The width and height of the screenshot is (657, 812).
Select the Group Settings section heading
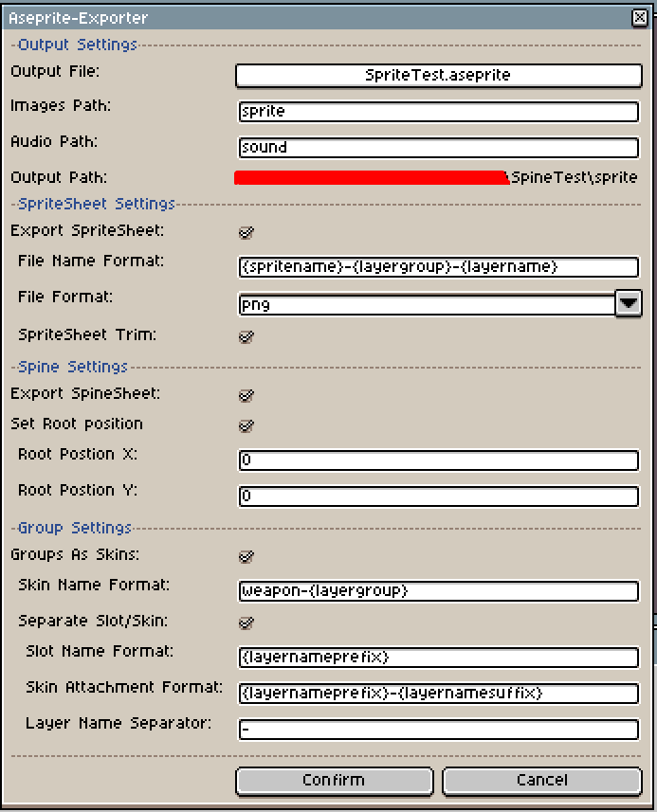[x=75, y=528]
